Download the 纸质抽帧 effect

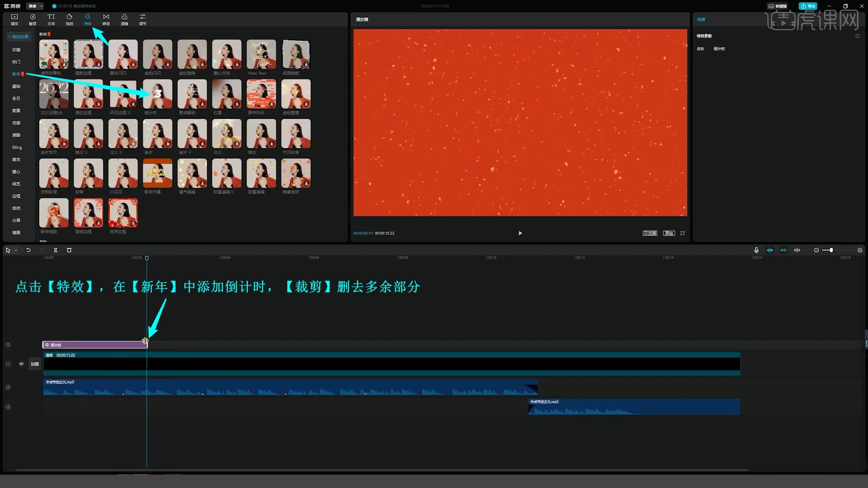pos(306,65)
